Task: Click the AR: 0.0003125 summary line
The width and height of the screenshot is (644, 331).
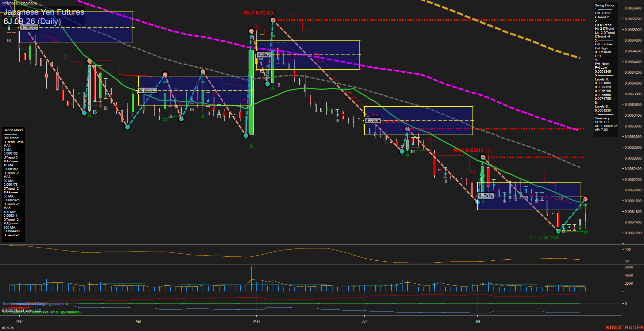Action: [606, 126]
